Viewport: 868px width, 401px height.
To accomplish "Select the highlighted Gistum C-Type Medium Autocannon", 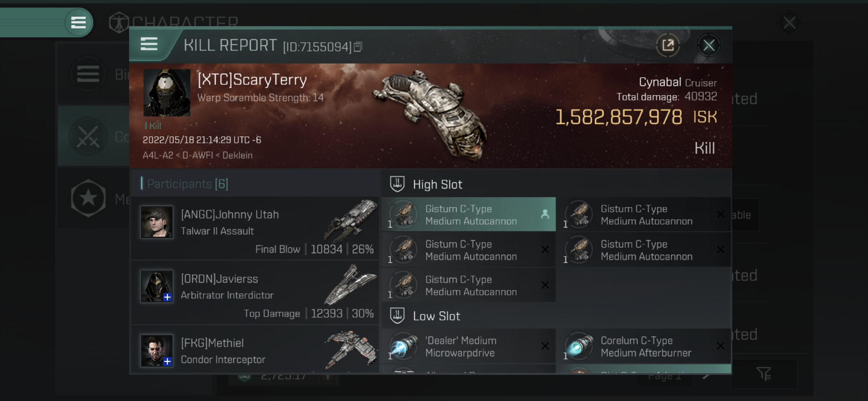I will [x=468, y=215].
